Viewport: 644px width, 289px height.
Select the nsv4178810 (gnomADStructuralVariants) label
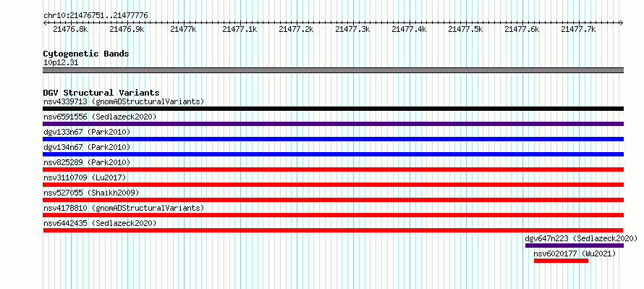(x=124, y=208)
